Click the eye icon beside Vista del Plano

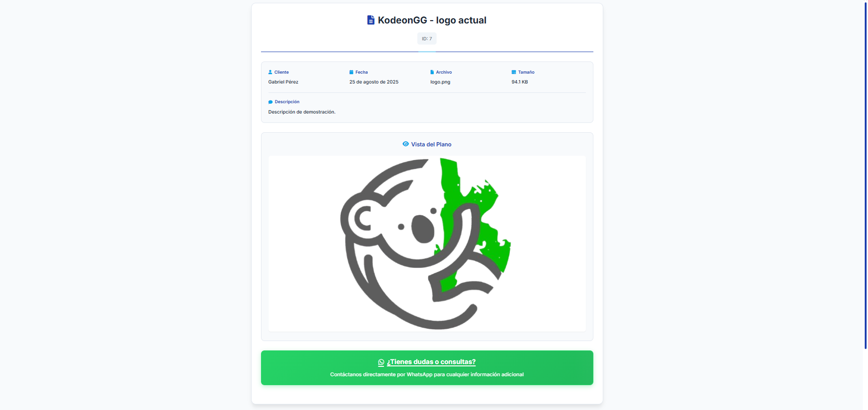coord(406,144)
